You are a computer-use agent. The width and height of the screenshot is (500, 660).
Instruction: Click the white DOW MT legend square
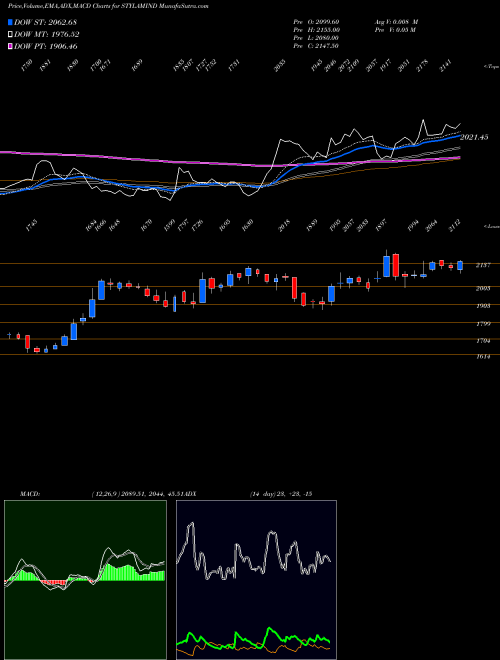[10, 34]
